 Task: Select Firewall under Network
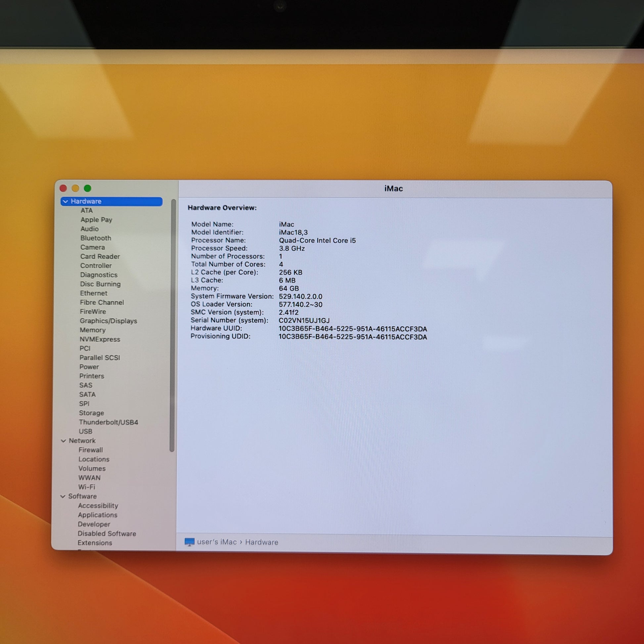[90, 450]
